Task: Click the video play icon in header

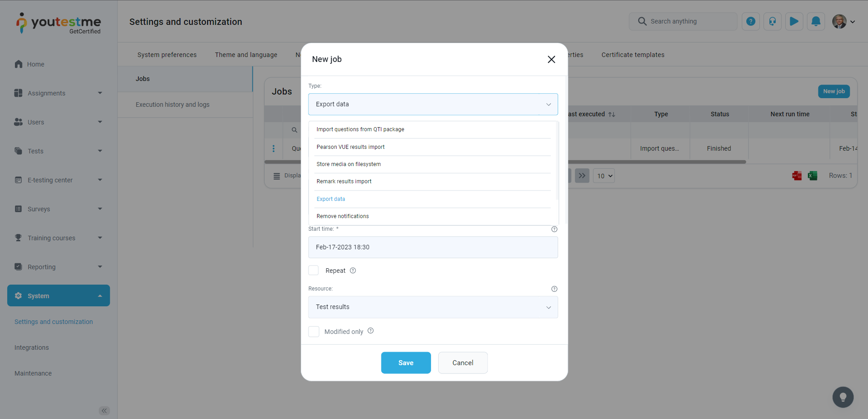Action: (x=794, y=21)
